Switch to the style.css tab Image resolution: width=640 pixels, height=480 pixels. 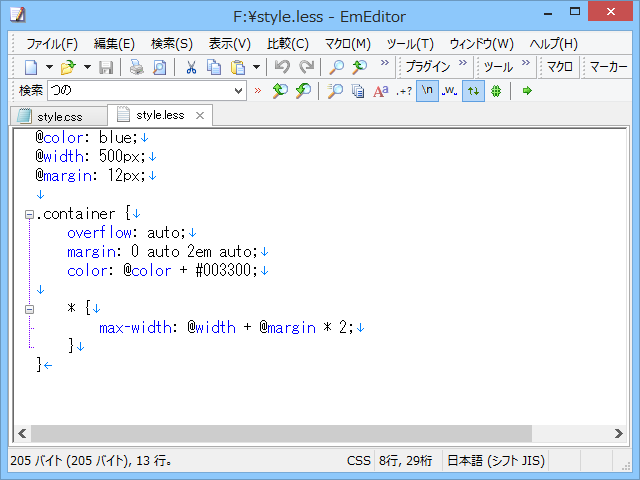tap(58, 117)
